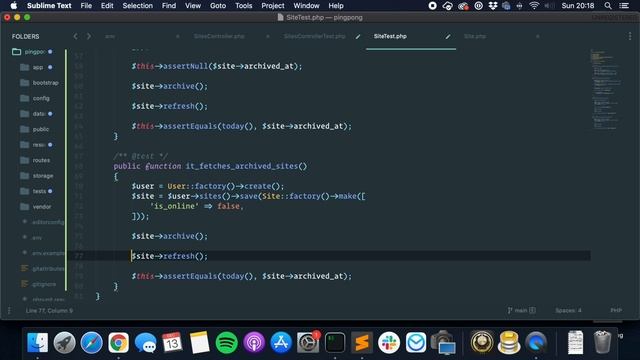
Task: Open Airmail from the Dock
Action: 416,342
